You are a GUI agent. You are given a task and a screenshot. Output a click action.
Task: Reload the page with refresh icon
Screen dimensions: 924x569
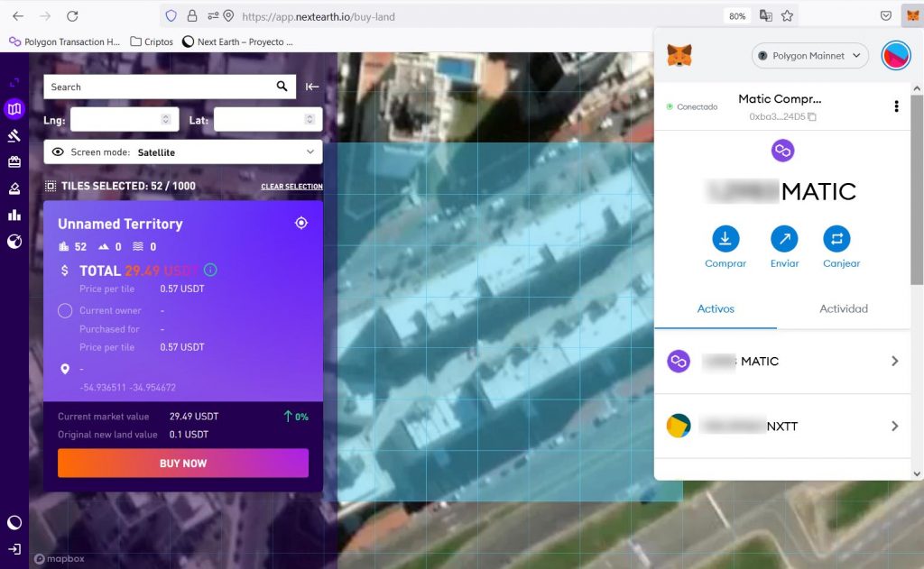[x=72, y=16]
